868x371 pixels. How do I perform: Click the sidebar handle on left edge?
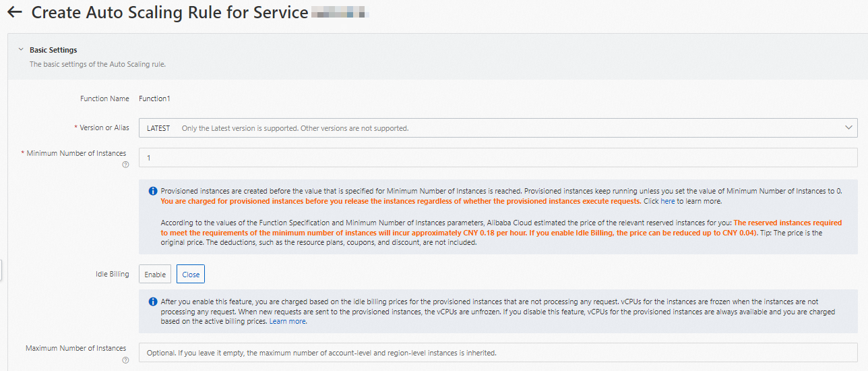[1, 270]
